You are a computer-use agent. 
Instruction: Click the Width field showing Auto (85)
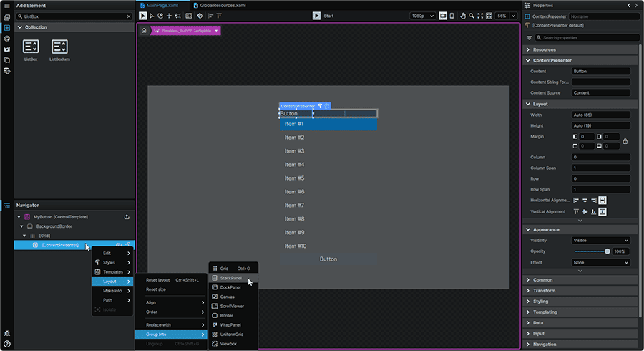coord(600,115)
